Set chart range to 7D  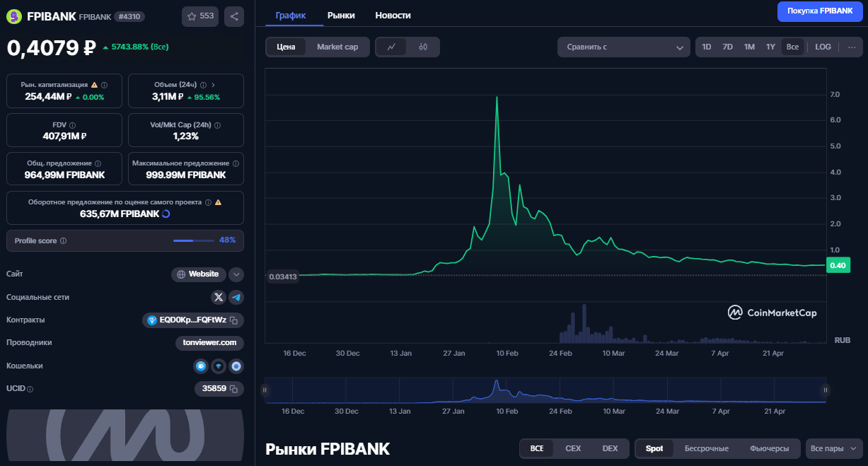click(x=727, y=47)
